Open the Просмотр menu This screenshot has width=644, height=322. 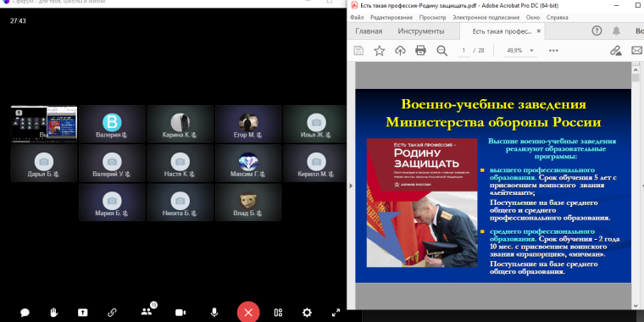(432, 18)
